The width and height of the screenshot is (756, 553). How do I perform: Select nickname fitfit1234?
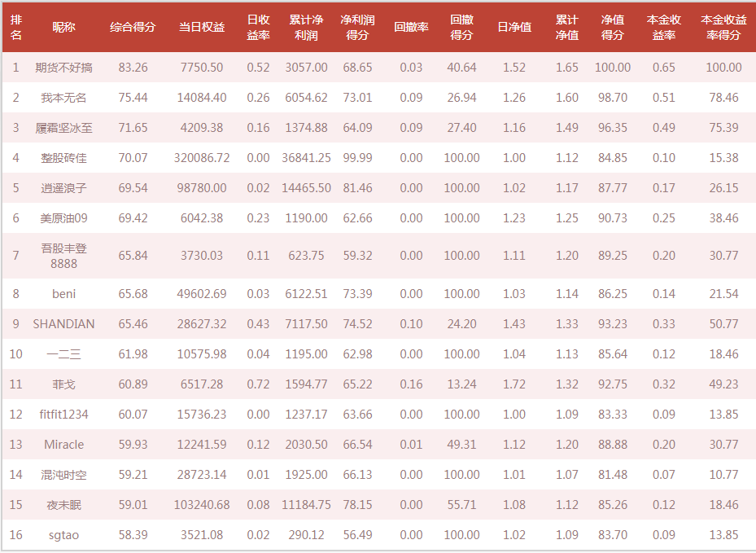click(x=63, y=415)
